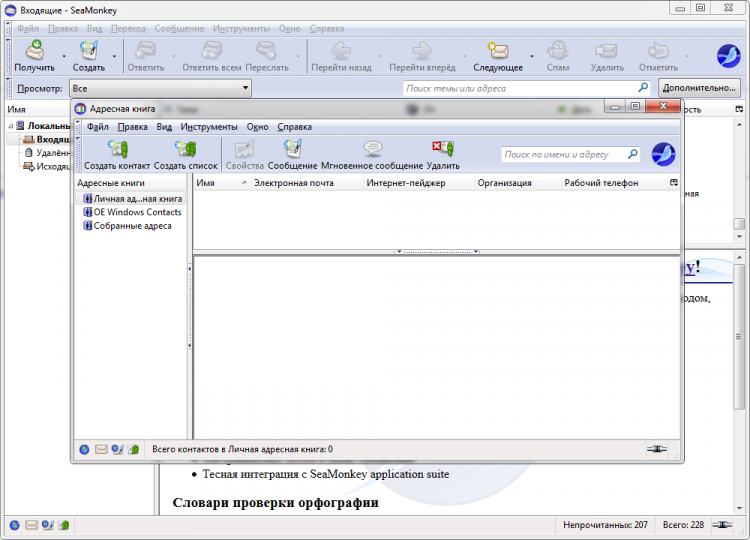Select Собранные адреса address book
Viewport: 750px width, 540px height.
127,226
